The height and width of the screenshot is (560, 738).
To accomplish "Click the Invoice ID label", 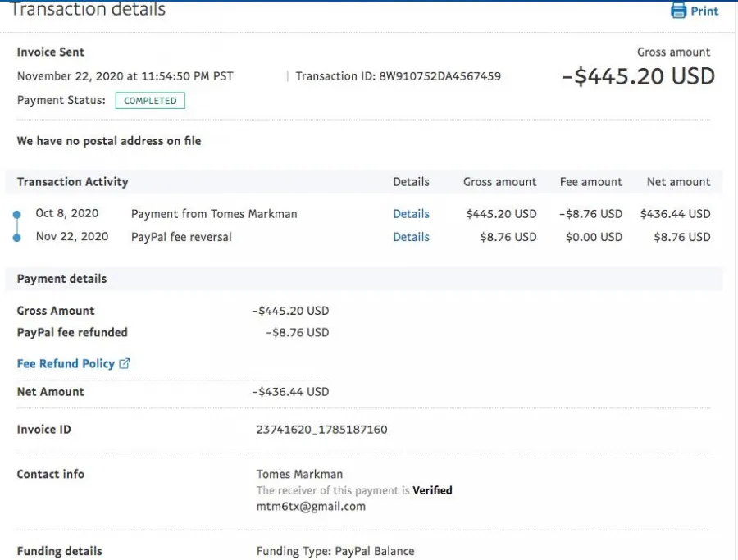I will [43, 429].
